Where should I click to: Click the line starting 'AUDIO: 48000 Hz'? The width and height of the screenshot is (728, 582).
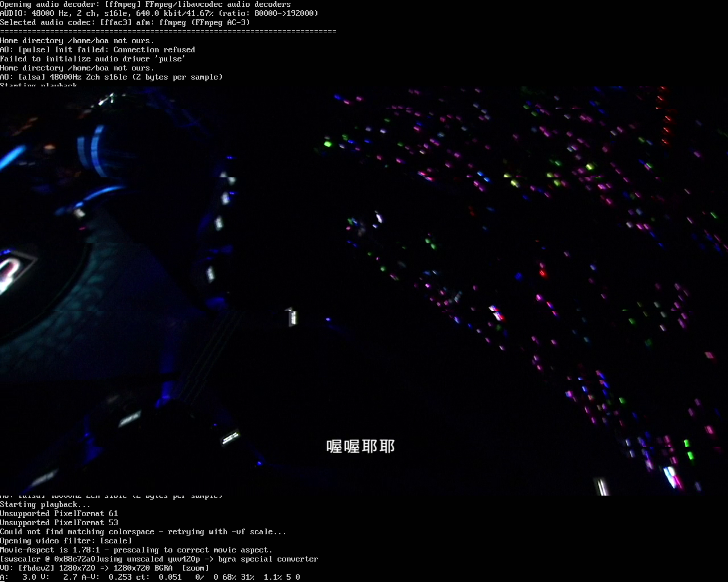[159, 13]
